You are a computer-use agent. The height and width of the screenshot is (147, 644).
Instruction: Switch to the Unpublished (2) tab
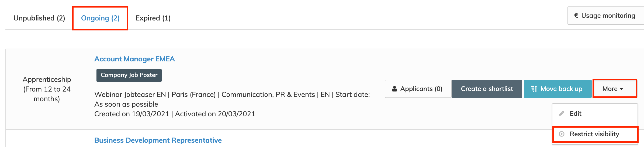pyautogui.click(x=39, y=18)
